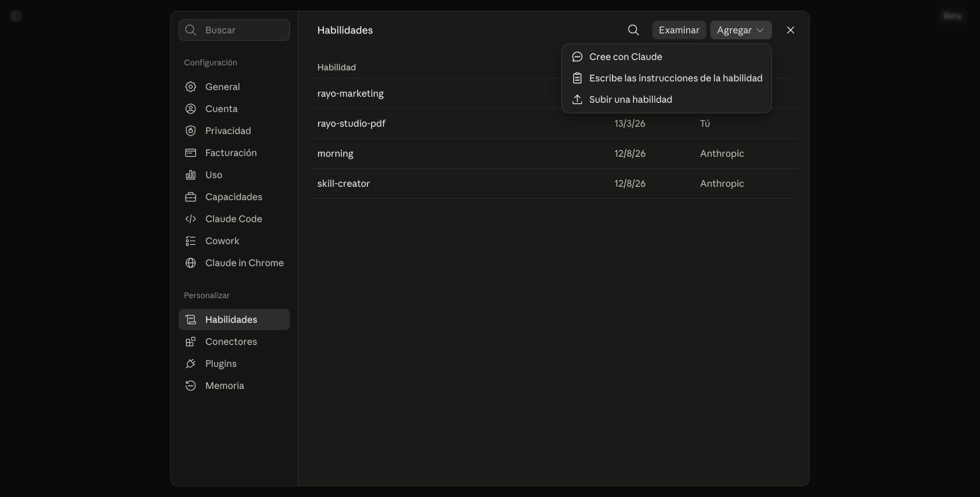Click the Capacidades toolbox icon
This screenshot has height=497, width=980.
[x=191, y=197]
